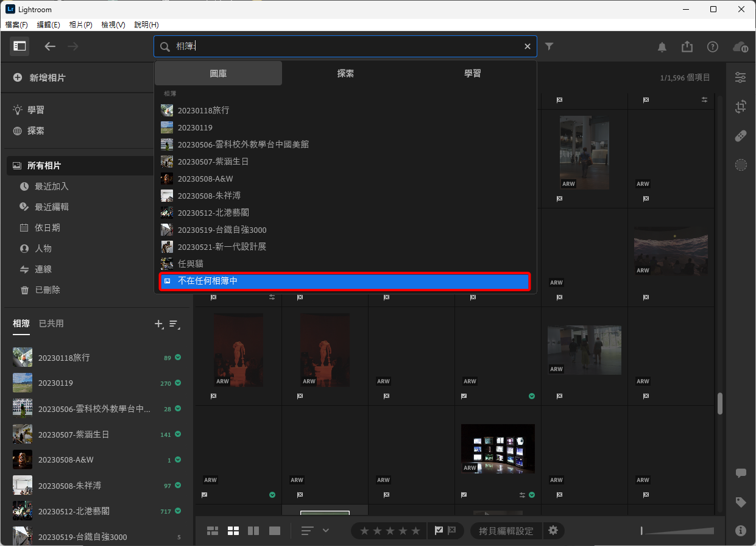
Task: Toggle the flag as picked filter
Action: click(439, 531)
